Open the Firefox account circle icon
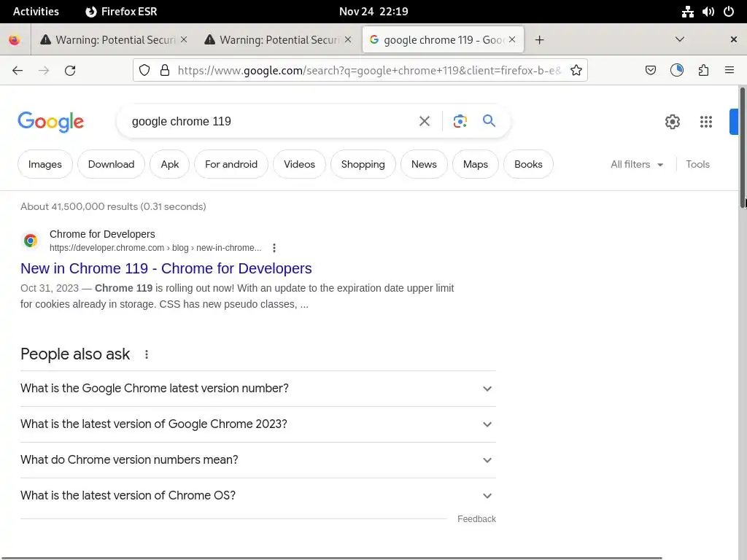The height and width of the screenshot is (560, 747). coord(676,71)
